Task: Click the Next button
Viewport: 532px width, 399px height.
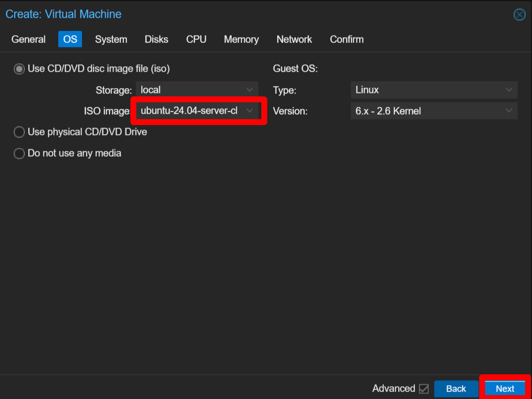Action: [x=505, y=389]
